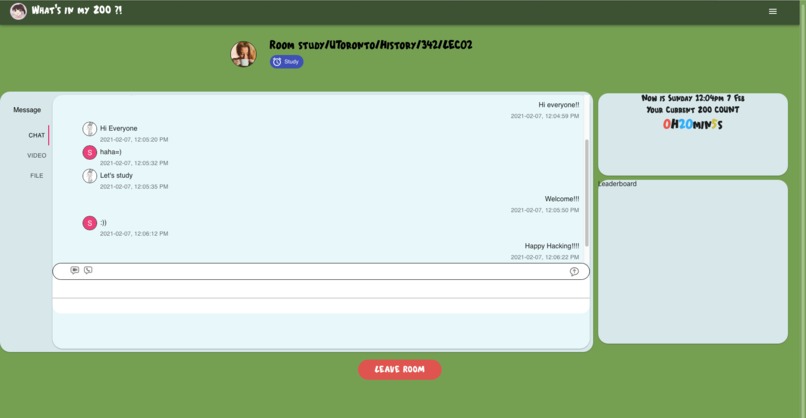Click the send message arrow icon
806x418 pixels.
coord(574,271)
